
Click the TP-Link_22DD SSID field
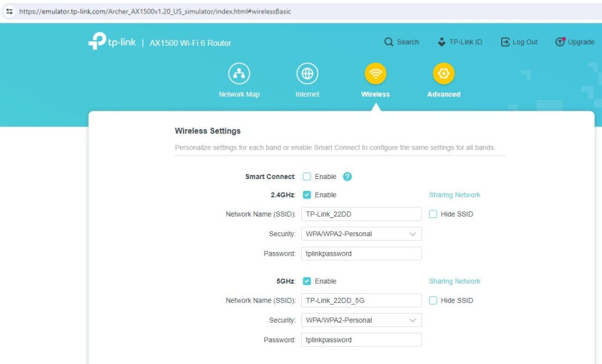(361, 214)
